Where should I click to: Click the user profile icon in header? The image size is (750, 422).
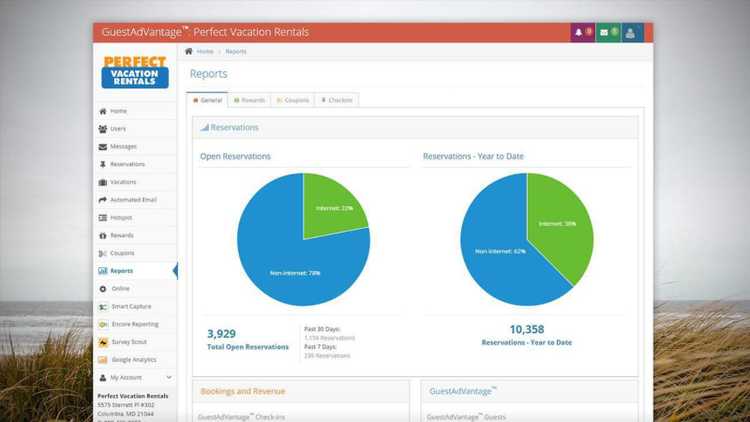point(631,32)
